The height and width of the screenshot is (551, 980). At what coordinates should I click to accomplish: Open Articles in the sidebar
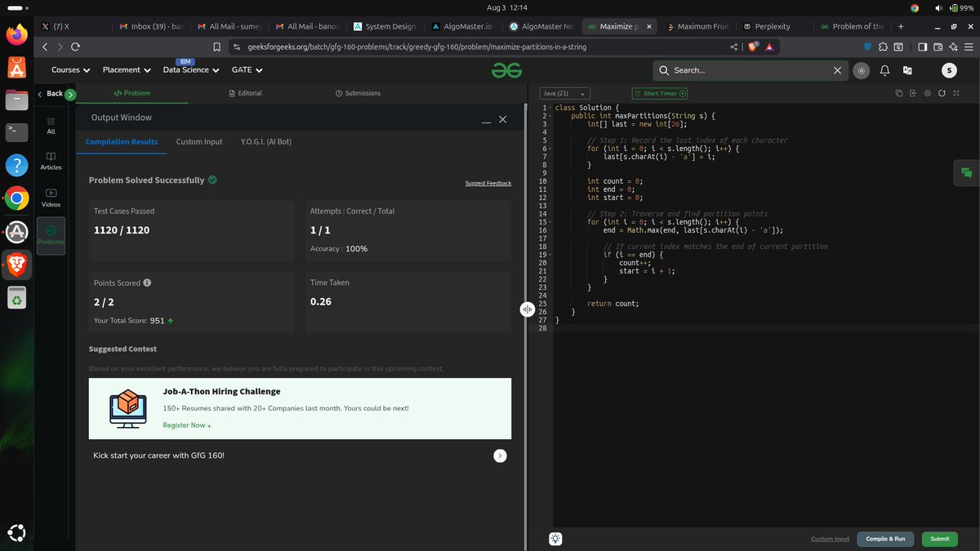[51, 161]
